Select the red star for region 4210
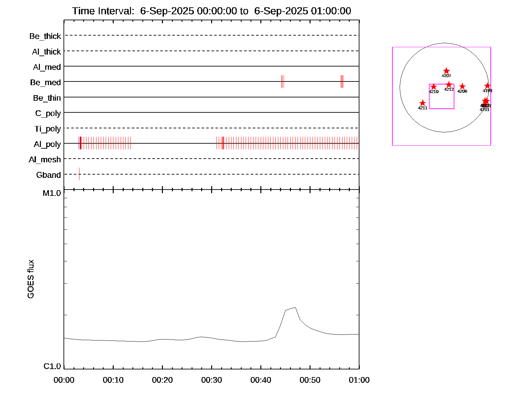Viewport: 532px width, 399px height. (433, 87)
